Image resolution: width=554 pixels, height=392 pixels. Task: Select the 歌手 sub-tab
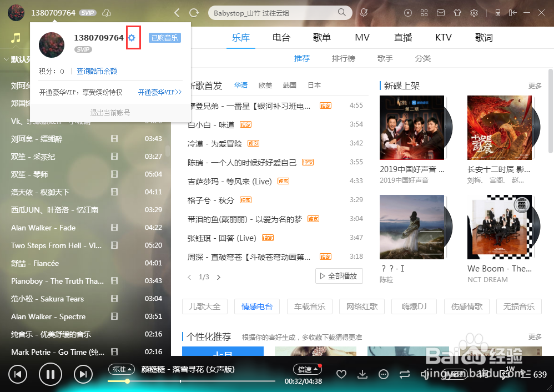click(x=385, y=58)
